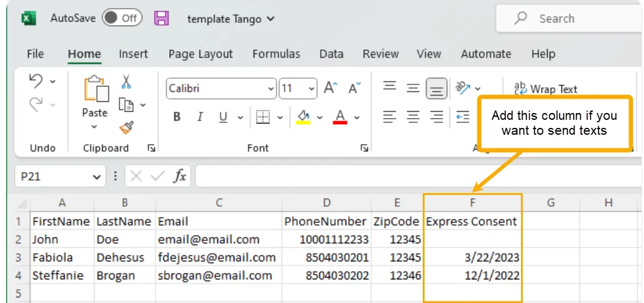Image resolution: width=644 pixels, height=303 pixels.
Task: Open the Name Box dropdown showing P21
Action: coord(96,177)
